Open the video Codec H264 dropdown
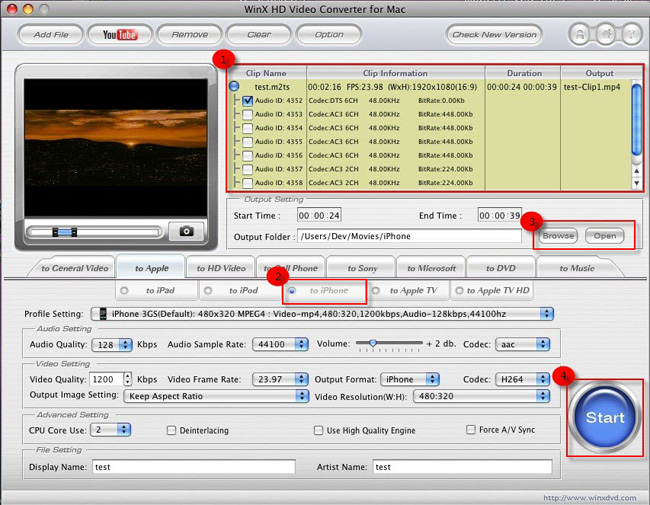 pyautogui.click(x=523, y=379)
